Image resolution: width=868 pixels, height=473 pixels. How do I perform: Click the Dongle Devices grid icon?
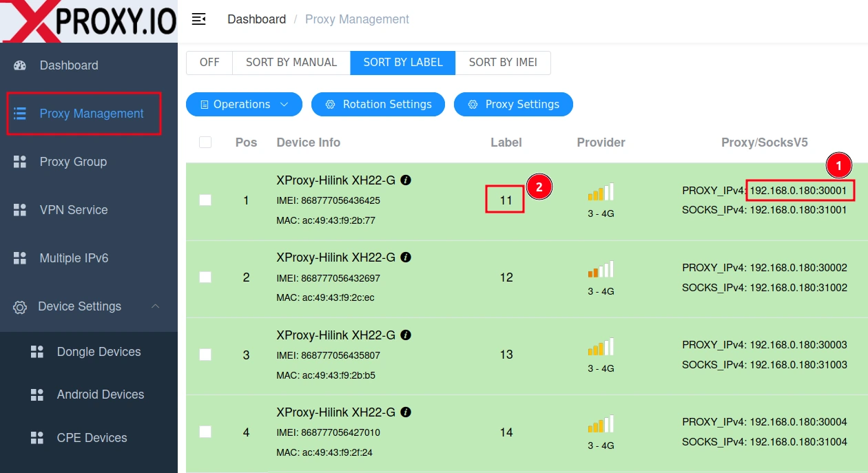[37, 352]
